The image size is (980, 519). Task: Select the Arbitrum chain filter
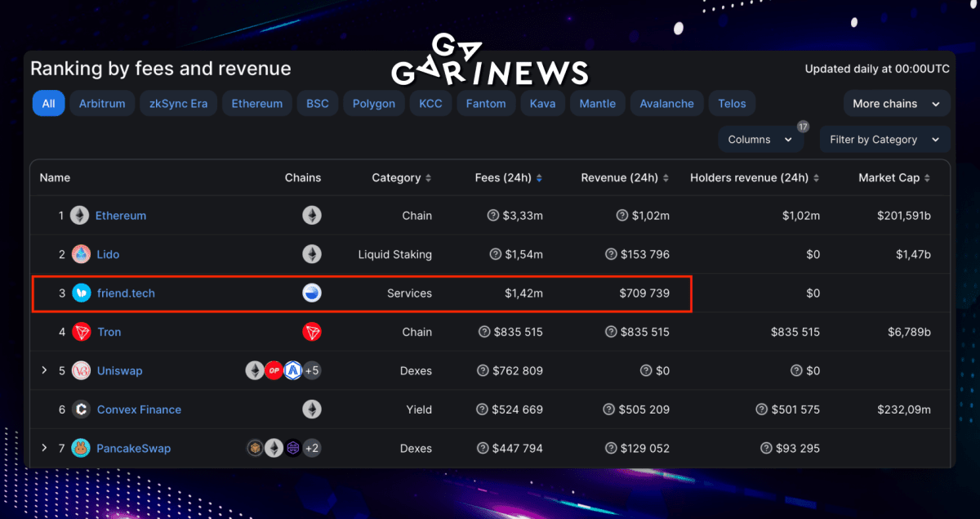(103, 104)
